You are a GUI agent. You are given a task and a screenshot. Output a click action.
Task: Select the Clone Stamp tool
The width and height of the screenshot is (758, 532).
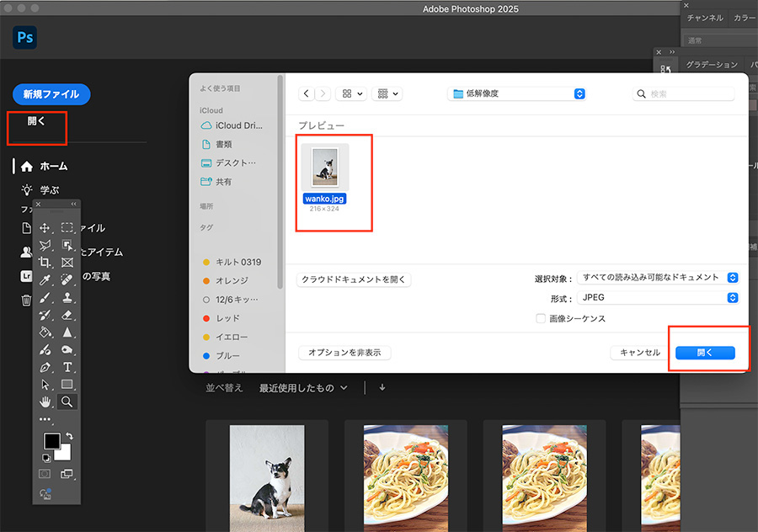point(67,298)
